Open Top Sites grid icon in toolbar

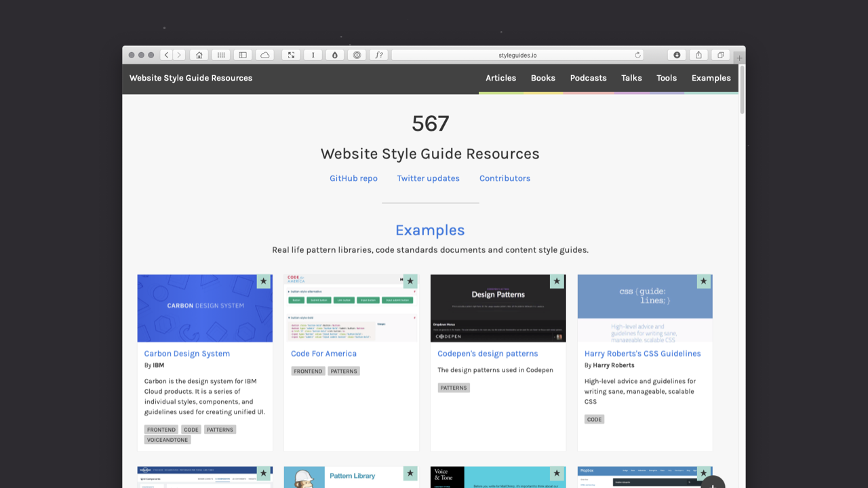tap(221, 55)
